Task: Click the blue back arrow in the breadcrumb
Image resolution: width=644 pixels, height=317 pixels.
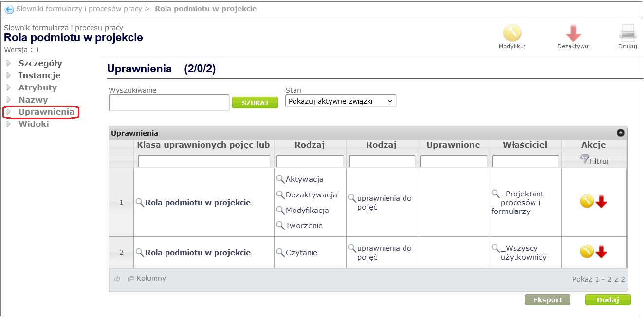Action: coord(9,9)
